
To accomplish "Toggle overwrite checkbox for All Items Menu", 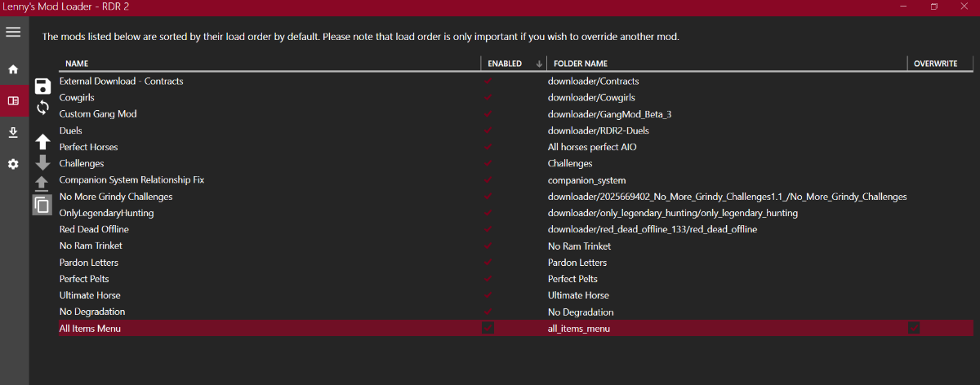I will (x=914, y=328).
